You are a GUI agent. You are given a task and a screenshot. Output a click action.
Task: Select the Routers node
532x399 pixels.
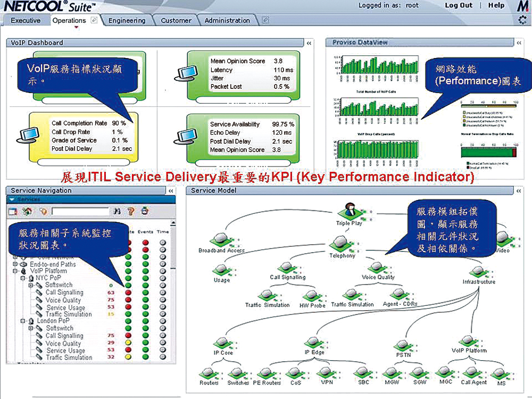tap(209, 377)
